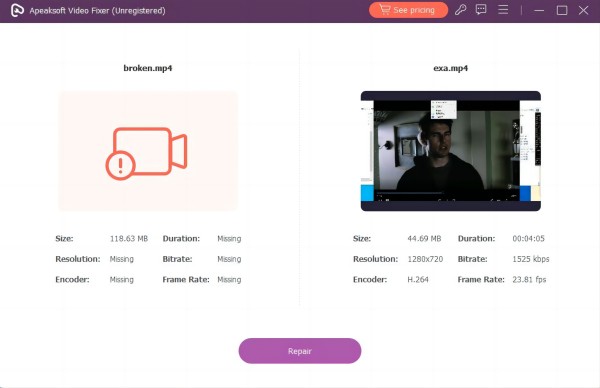
Task: Click the Repair button
Action: 300,351
